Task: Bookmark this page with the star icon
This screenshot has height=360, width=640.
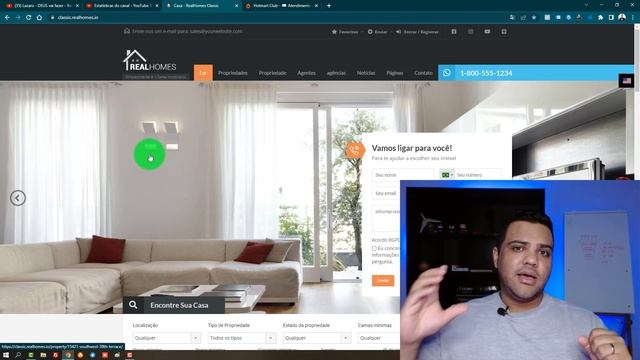Action: tap(534, 18)
